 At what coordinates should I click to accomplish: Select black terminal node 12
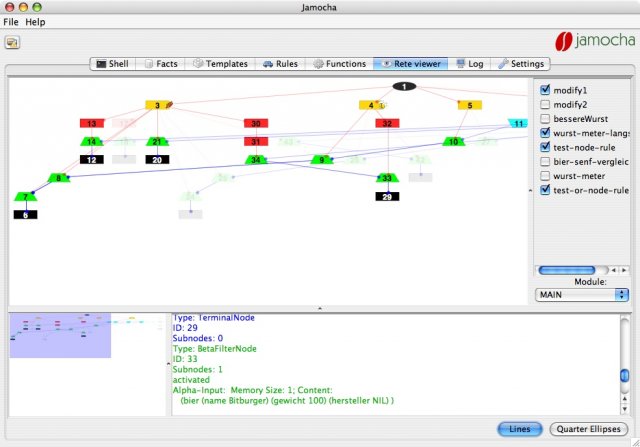click(x=91, y=160)
